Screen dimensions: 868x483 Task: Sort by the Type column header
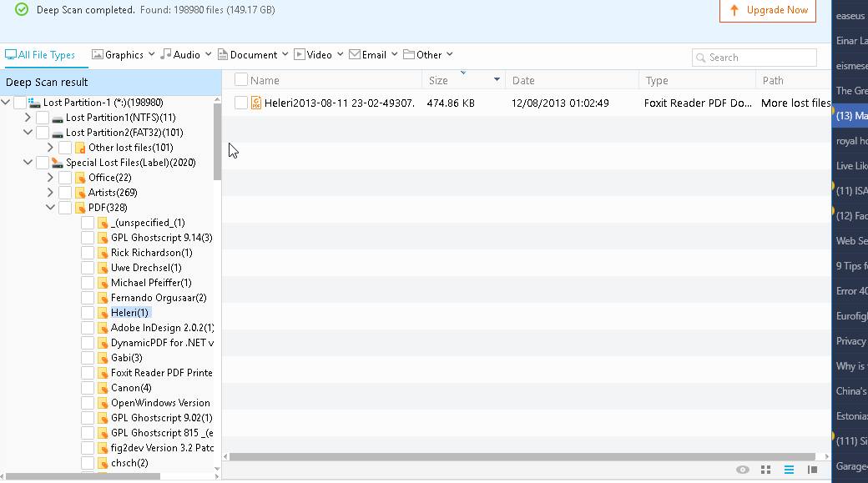point(657,80)
